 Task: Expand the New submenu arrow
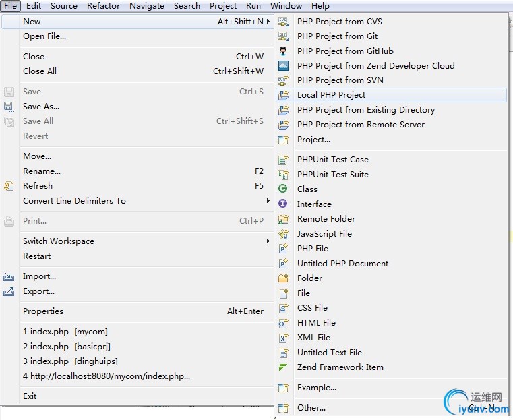tap(268, 22)
